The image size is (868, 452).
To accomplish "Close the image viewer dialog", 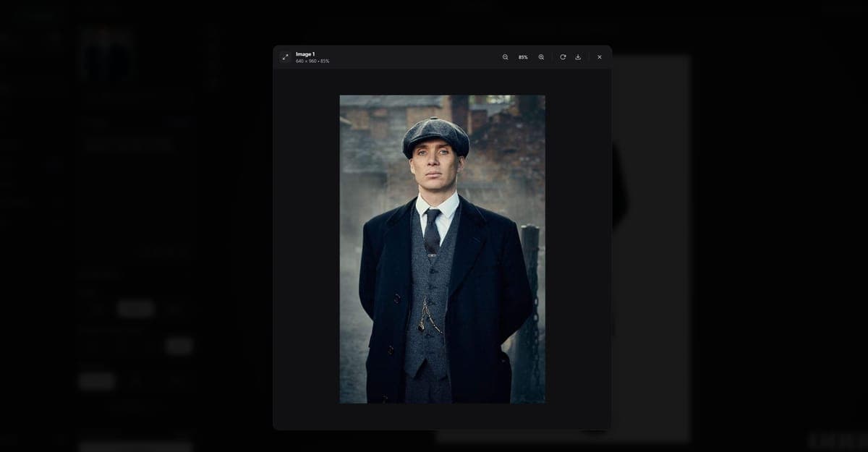I will pos(599,57).
